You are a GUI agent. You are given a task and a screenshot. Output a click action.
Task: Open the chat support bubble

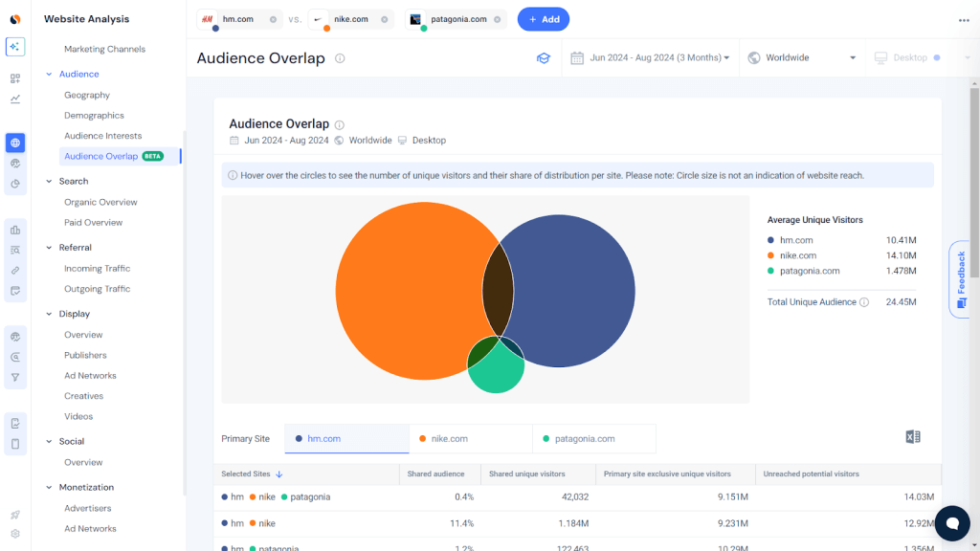coord(952,523)
